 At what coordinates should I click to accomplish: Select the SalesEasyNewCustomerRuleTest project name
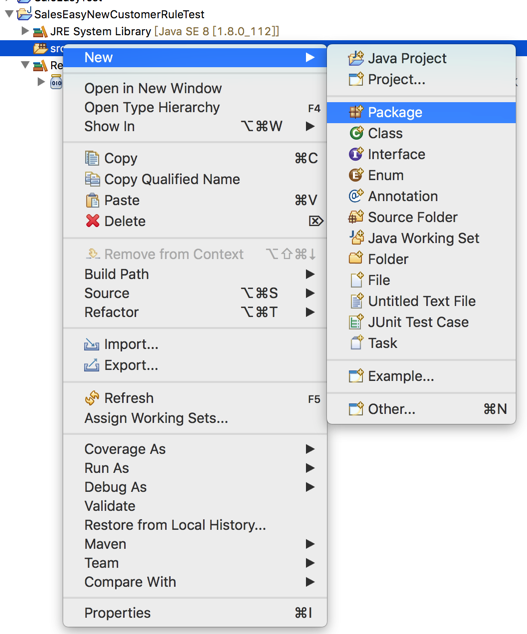[x=119, y=14]
